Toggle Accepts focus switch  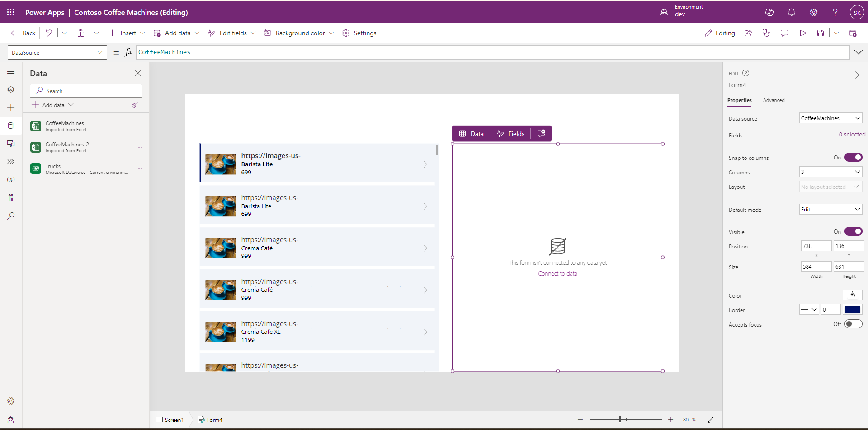click(x=854, y=324)
